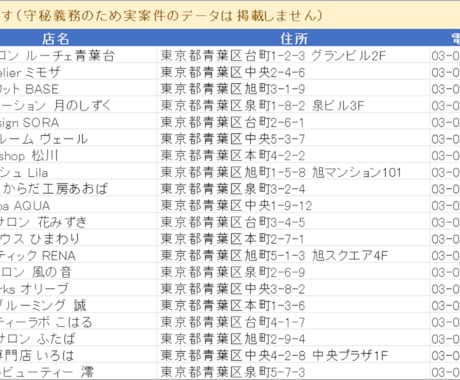The image size is (460, 380).
Task: Select the shop name cell SORA
Action: tap(78, 122)
